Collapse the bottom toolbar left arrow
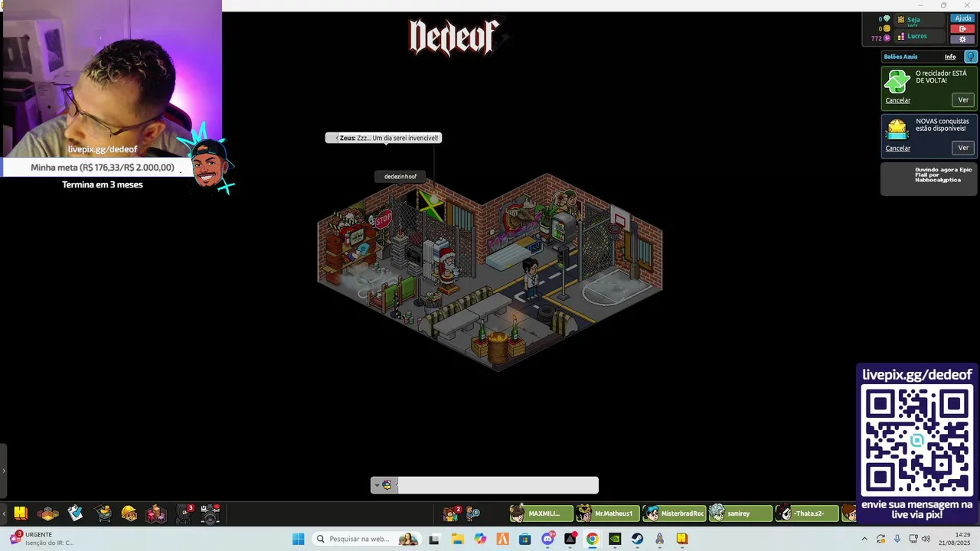The height and width of the screenshot is (551, 980). [4, 514]
